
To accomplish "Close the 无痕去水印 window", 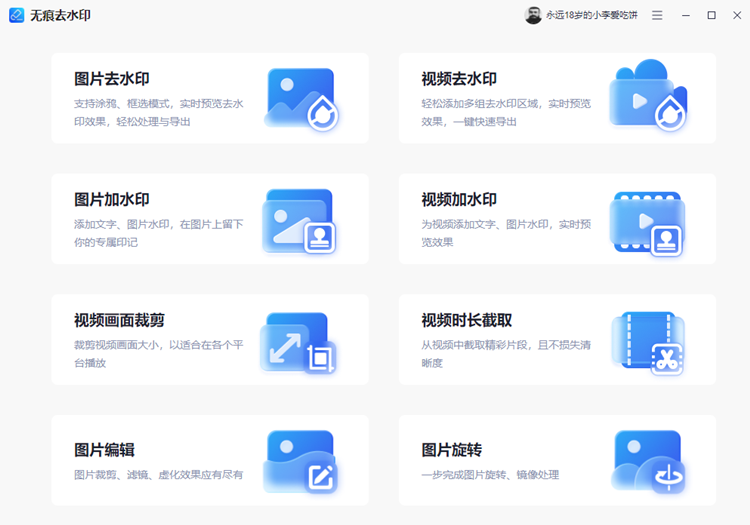I will click(737, 15).
